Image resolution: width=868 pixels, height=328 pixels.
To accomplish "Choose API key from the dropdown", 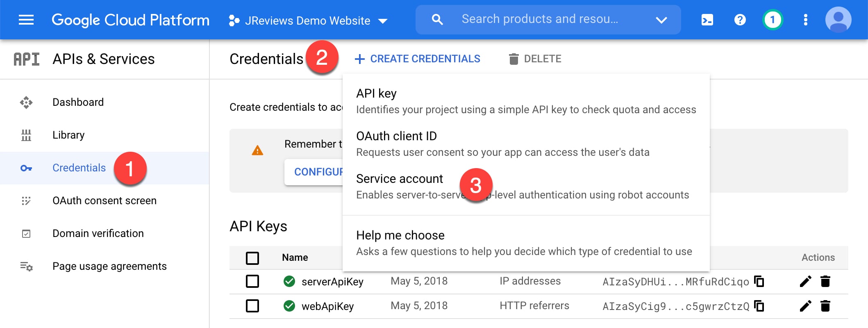I will pyautogui.click(x=526, y=101).
